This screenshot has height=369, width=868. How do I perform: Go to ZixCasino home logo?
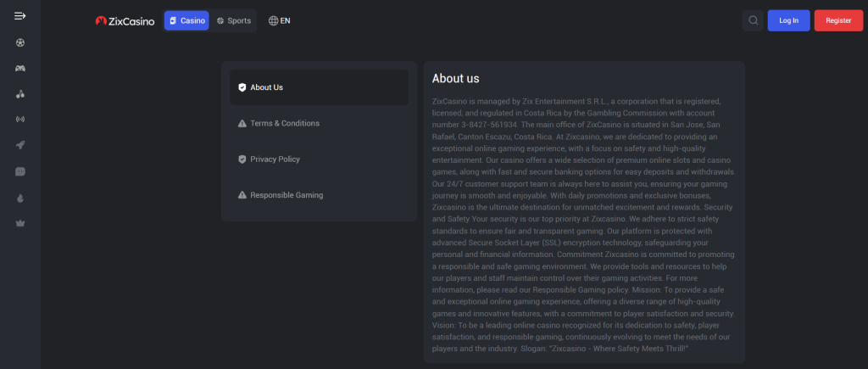pyautogui.click(x=125, y=21)
